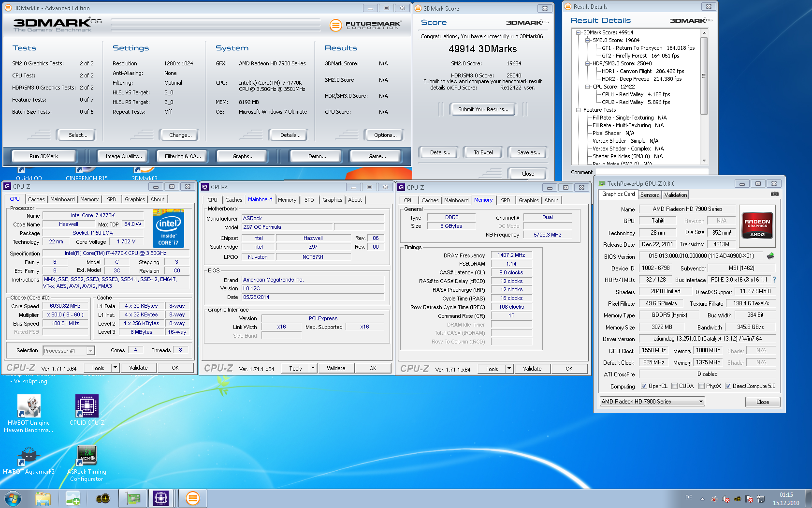This screenshot has height=508, width=812.
Task: Click the Radeon Graphics logo in GPU-Z
Action: [x=757, y=226]
